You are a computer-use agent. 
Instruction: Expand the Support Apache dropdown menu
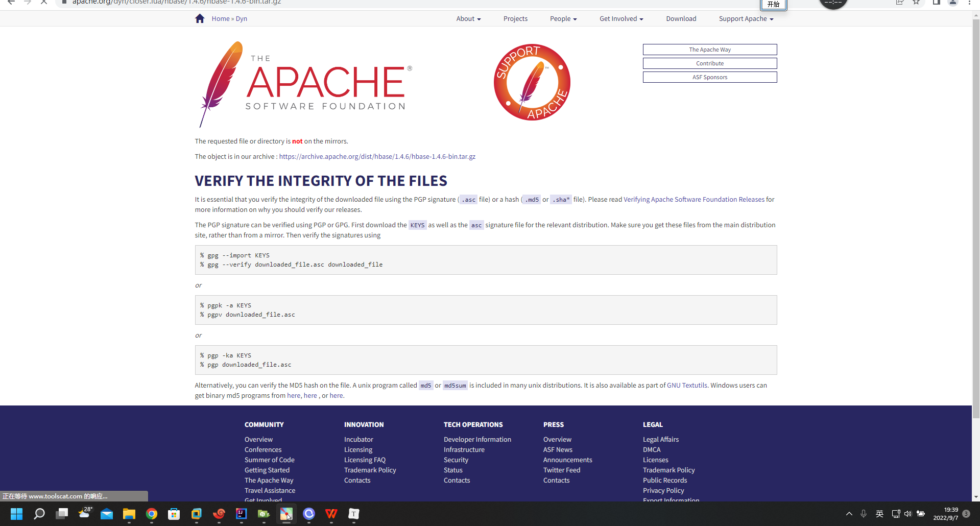(x=746, y=19)
